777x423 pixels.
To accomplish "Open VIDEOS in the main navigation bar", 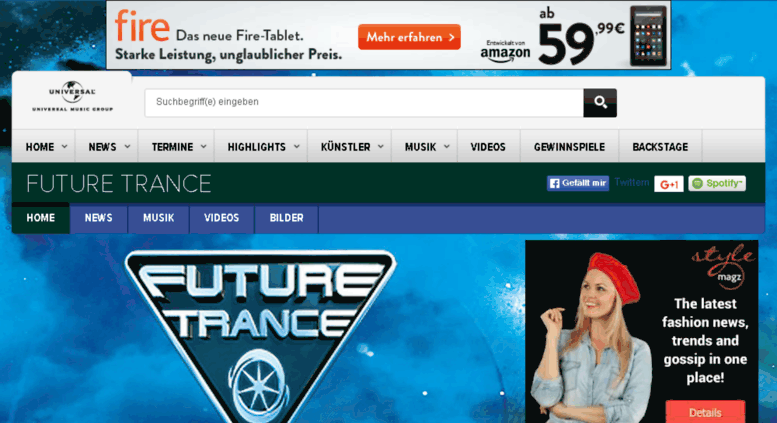I will coord(488,147).
